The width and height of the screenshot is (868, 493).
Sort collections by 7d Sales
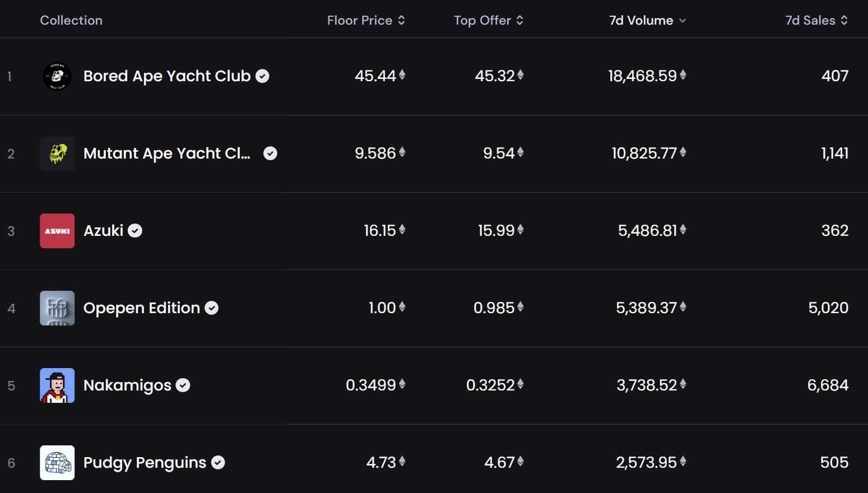pos(816,21)
